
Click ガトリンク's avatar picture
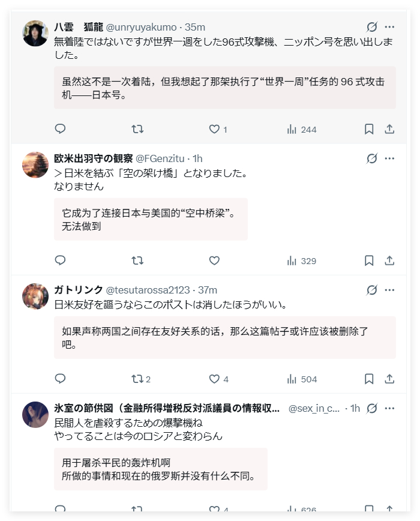click(x=35, y=297)
